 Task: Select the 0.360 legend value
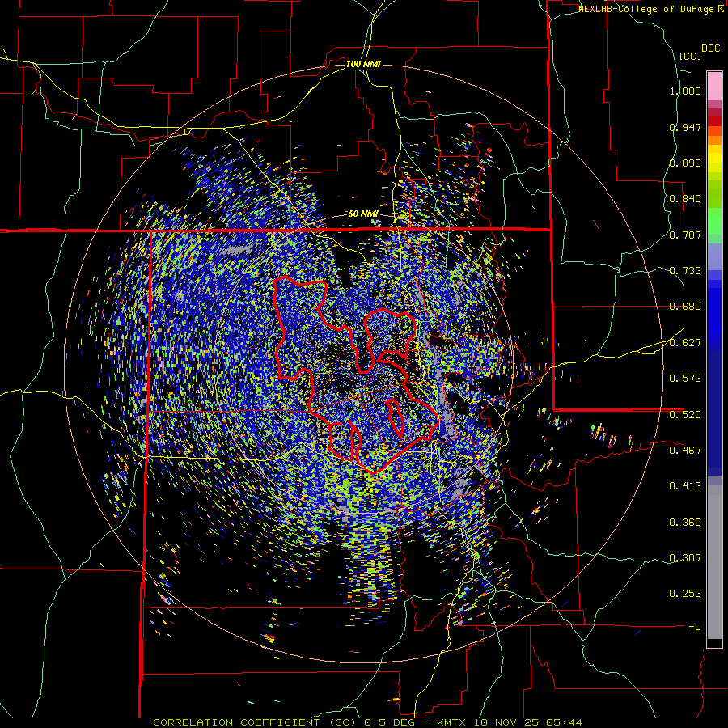coord(685,523)
